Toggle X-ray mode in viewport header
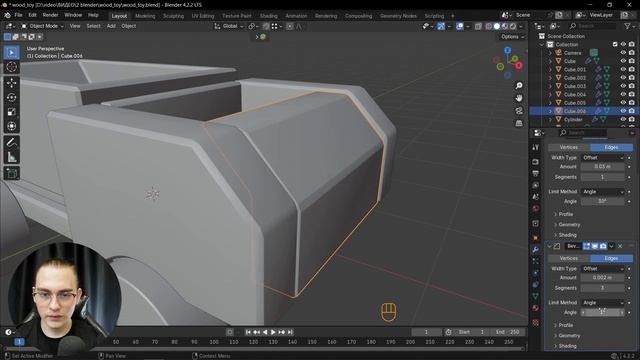 [x=478, y=26]
